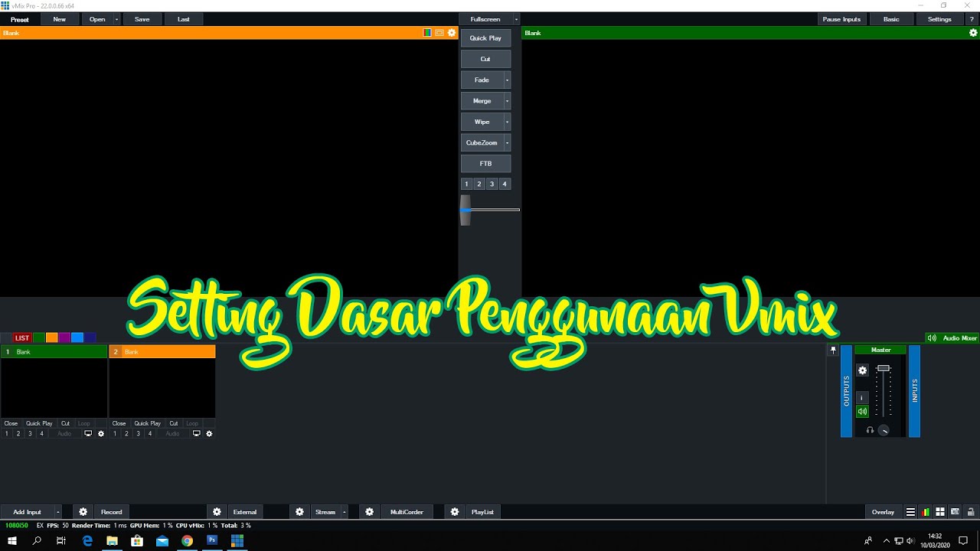Open Record settings gear
The image size is (980, 551).
pyautogui.click(x=83, y=512)
